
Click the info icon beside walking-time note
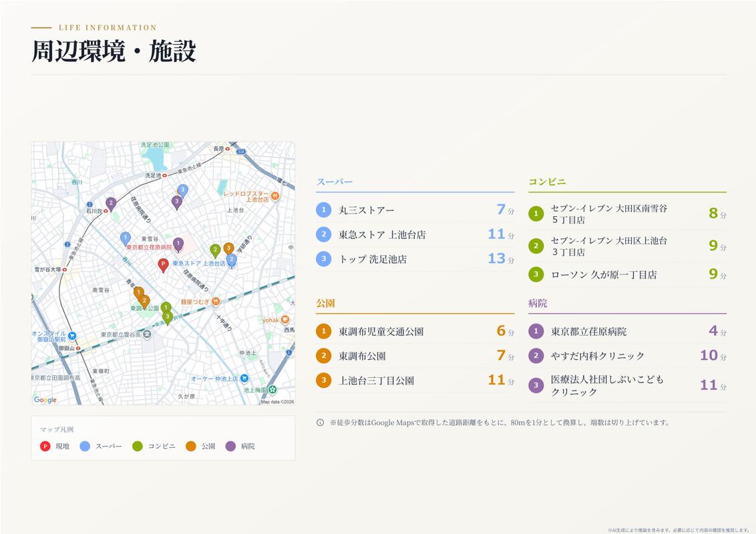320,423
